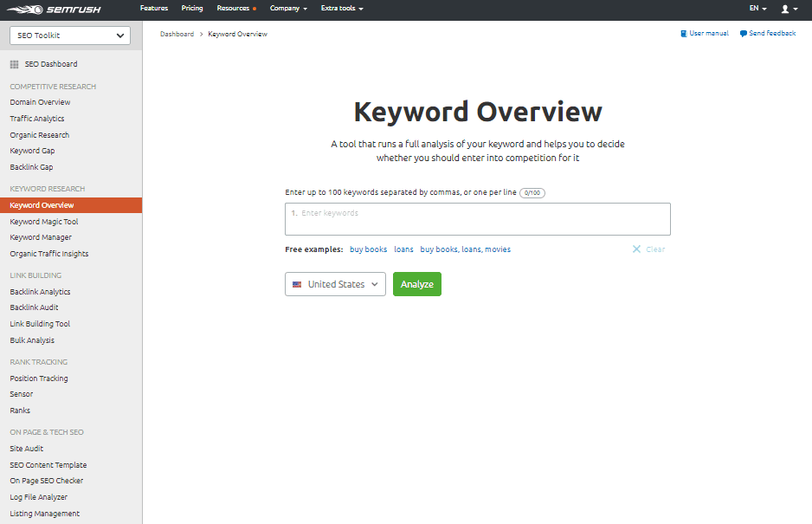
Task: Open Organic Traffic Insights
Action: [x=49, y=254]
